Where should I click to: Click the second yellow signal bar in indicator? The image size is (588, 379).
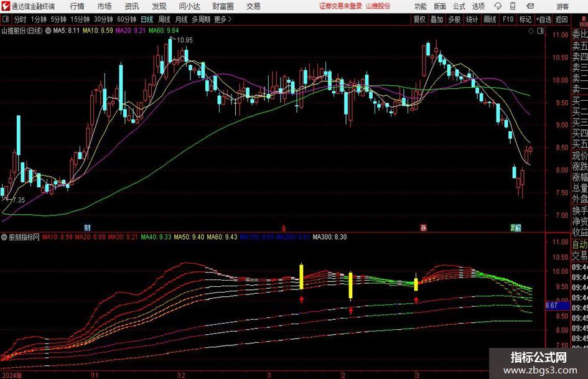click(351, 285)
